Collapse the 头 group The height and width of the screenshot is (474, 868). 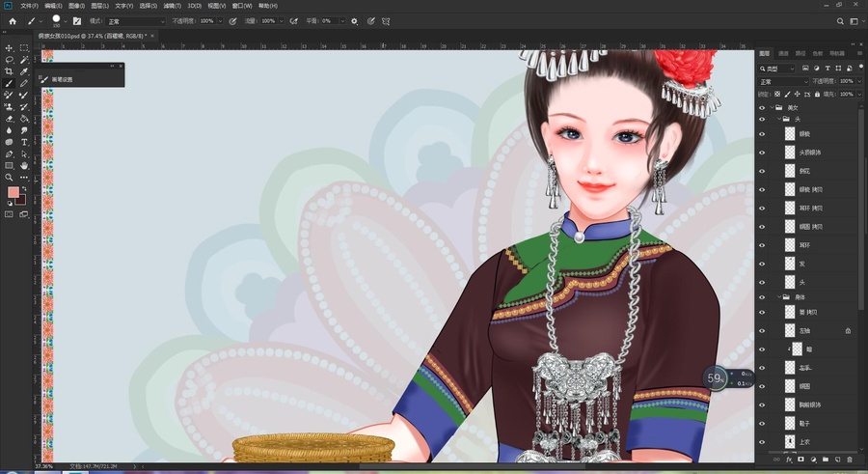(x=779, y=119)
